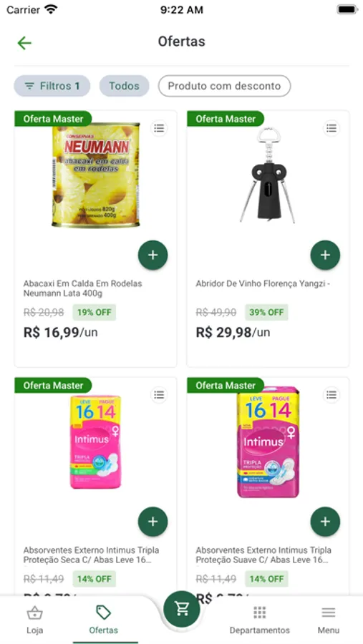This screenshot has height=644, width=363.
Task: View the Neumann pineapple can image
Action: click(96, 175)
